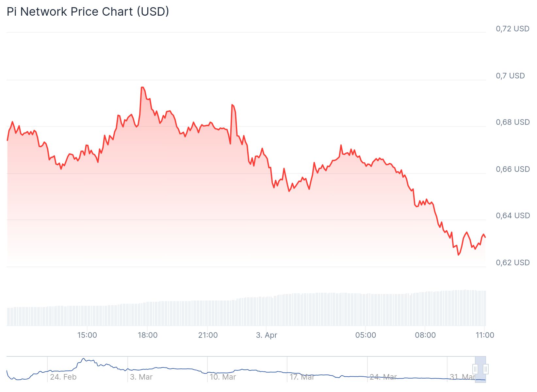Click the 08:00 time axis label

425,335
